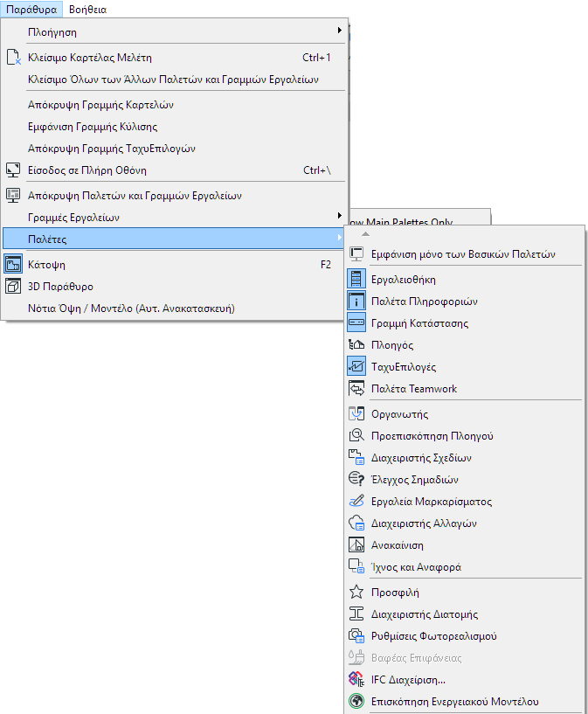
Task: Select Κλείσιμο Όλων των Άλλων Παλετών menu entry
Action: coord(173,80)
